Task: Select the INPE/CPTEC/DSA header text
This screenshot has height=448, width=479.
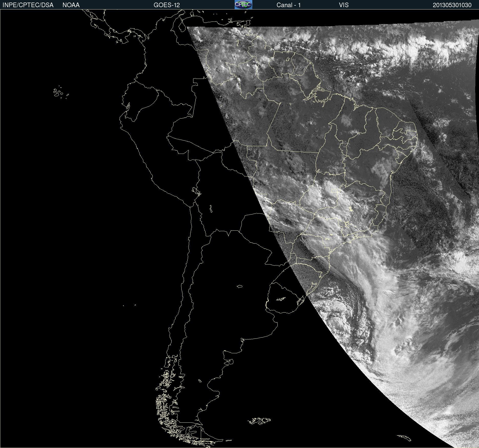Action: [28, 5]
